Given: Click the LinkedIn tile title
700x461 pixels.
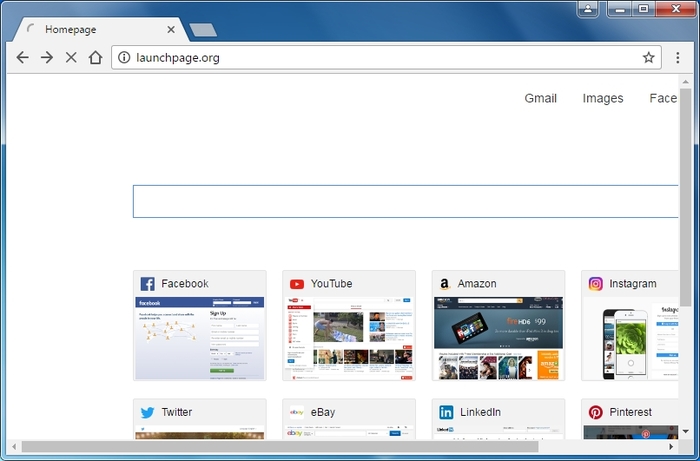Looking at the screenshot, I should pos(480,412).
